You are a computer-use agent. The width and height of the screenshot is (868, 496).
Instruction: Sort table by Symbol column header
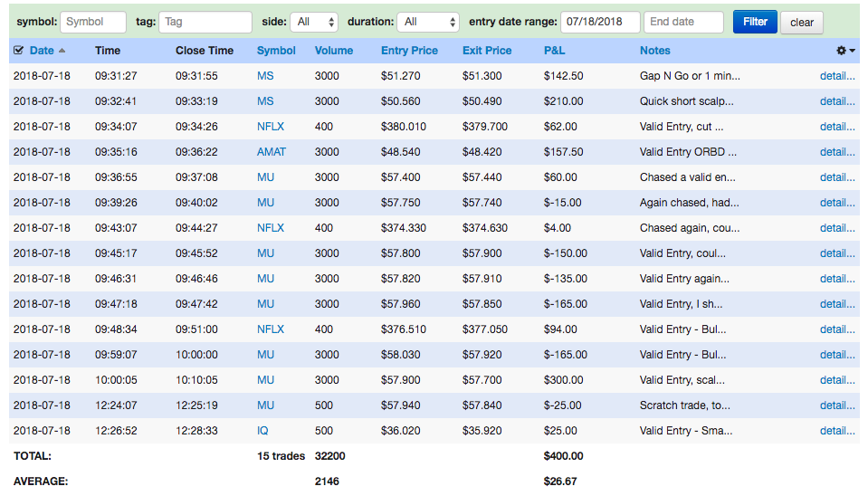pyautogui.click(x=276, y=51)
